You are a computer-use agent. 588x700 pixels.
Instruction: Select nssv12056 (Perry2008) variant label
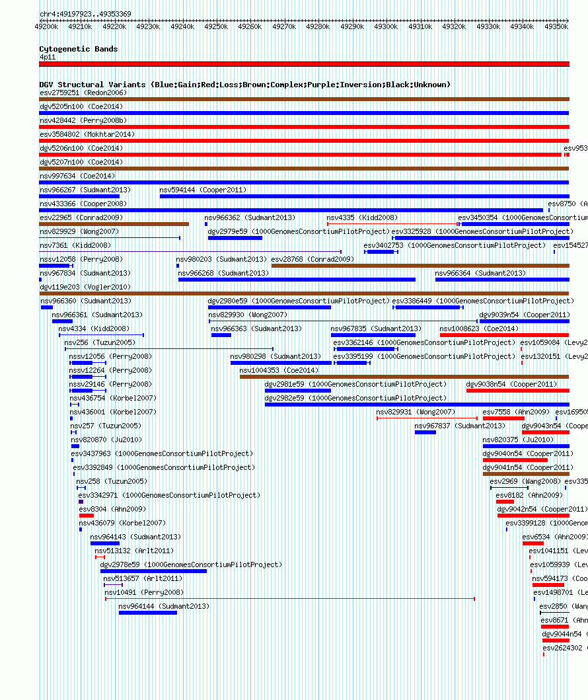(110, 356)
